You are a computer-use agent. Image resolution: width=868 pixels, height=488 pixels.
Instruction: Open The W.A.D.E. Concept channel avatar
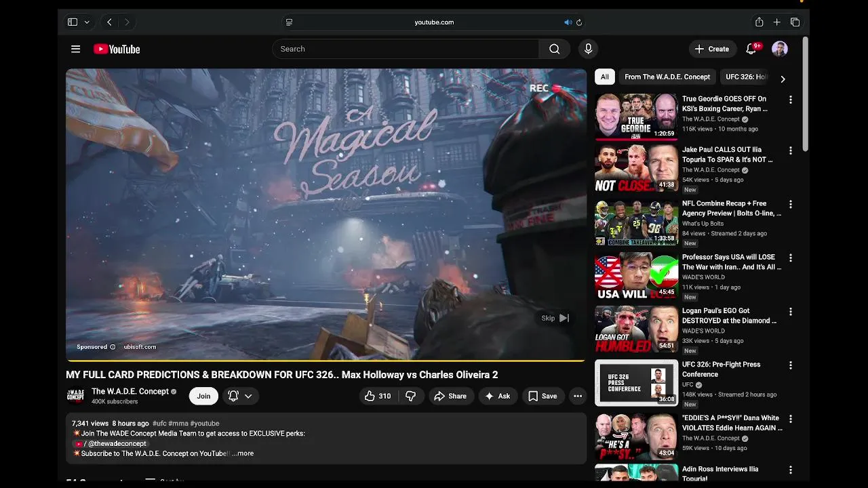click(x=75, y=396)
